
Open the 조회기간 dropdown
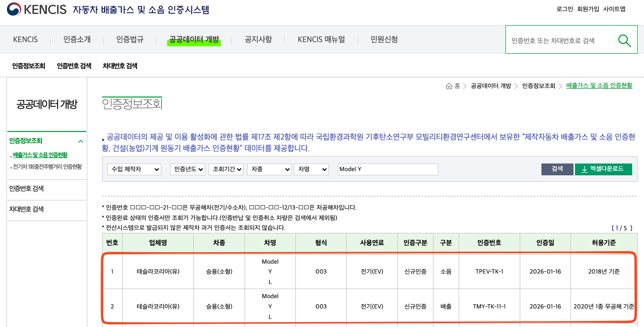[x=226, y=169]
